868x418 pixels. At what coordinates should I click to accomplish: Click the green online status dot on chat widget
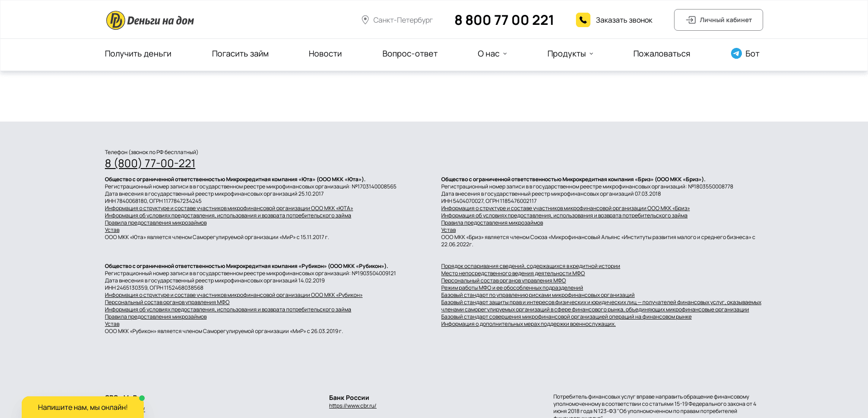[142, 398]
